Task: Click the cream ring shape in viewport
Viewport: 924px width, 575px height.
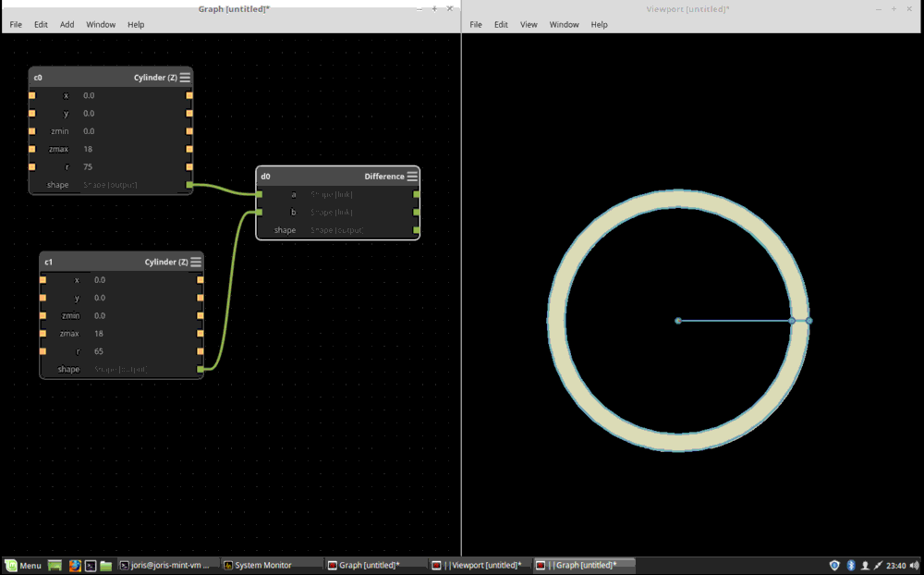Action: click(678, 199)
